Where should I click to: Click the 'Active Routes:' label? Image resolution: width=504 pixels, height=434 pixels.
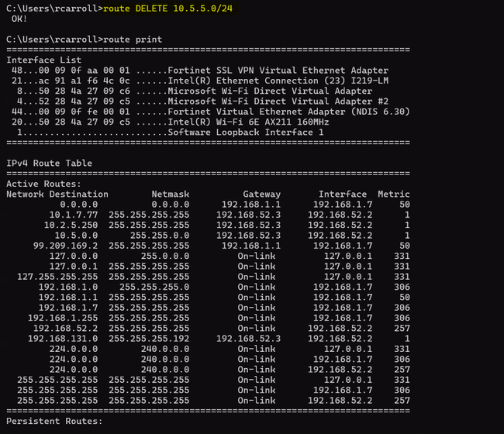click(x=43, y=184)
